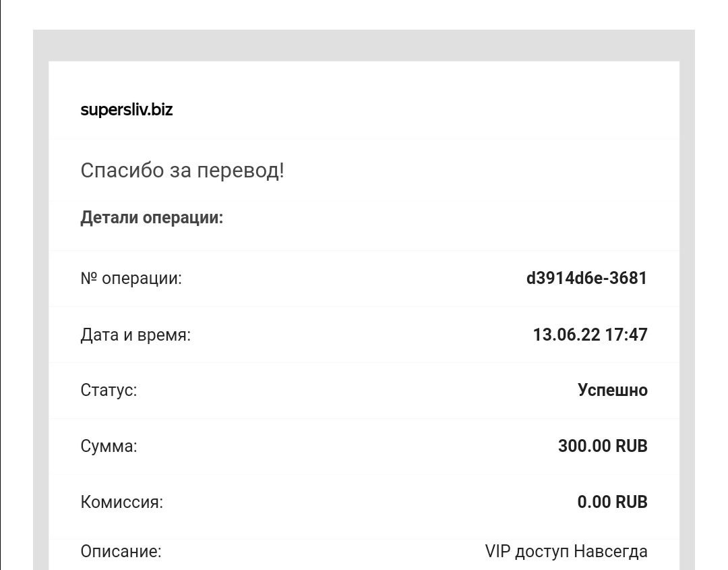Viewport: 728px width, 570px height.
Task: Click the 'Сумма:' label
Action: click(x=109, y=446)
